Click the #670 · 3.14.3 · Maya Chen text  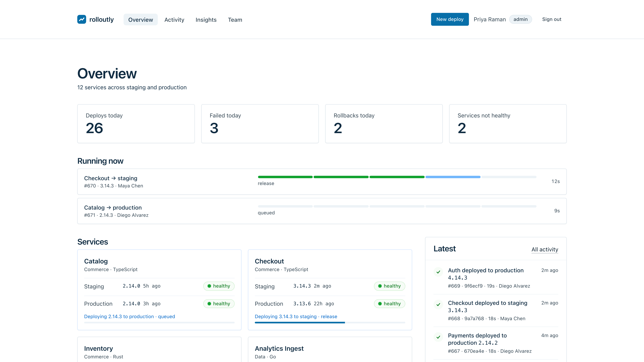114,186
